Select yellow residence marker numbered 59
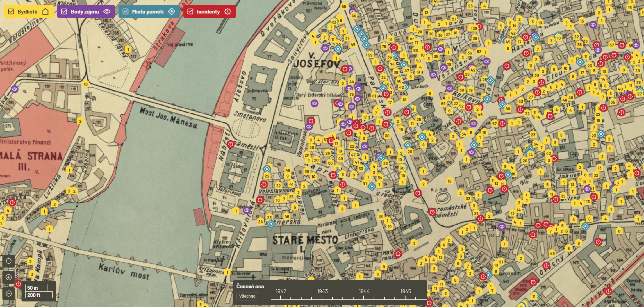Viewport: 644px width, 307px height. 370,55
